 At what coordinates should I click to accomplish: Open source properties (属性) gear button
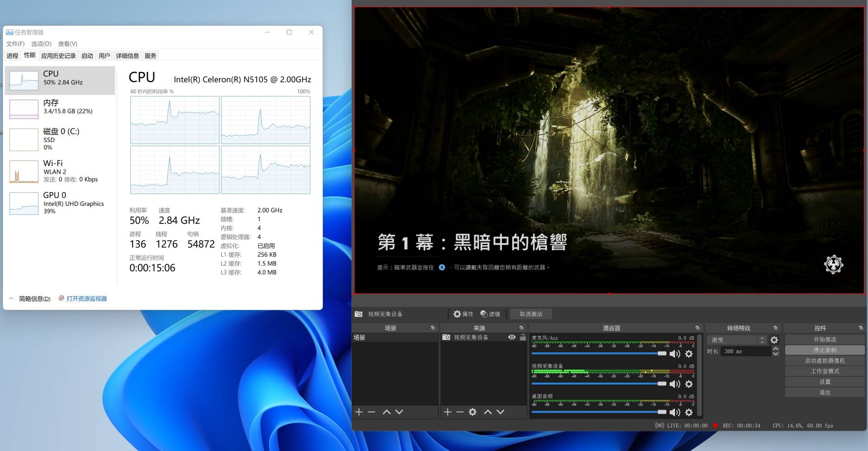pyautogui.click(x=463, y=314)
